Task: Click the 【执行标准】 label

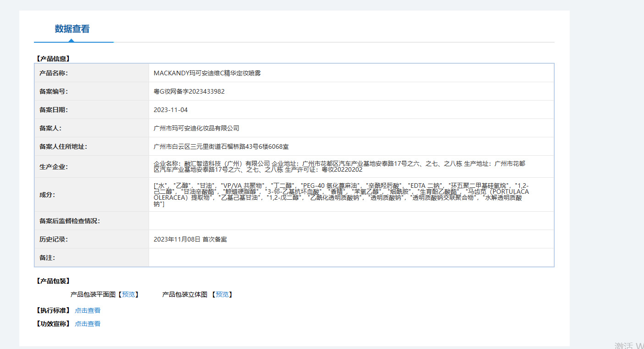Action: pos(53,310)
